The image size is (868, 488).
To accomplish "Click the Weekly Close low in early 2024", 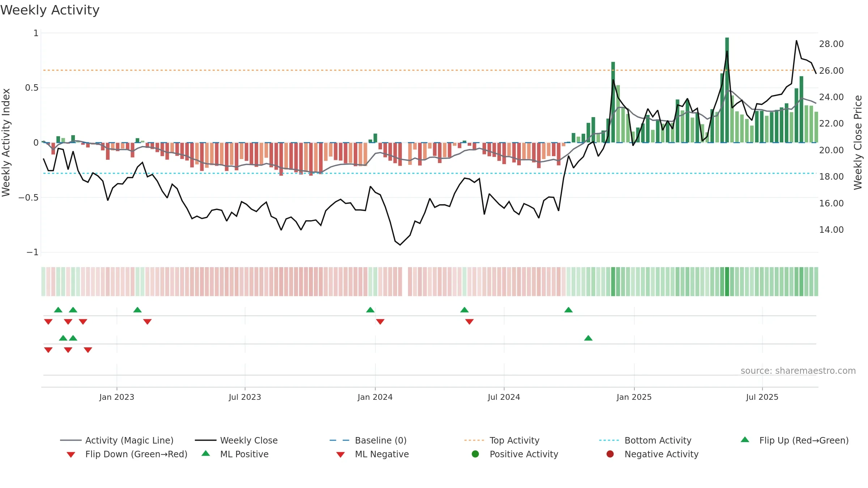I will point(400,245).
